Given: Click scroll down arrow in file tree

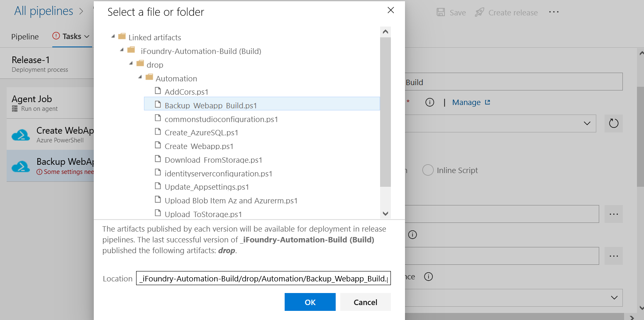Looking at the screenshot, I should coord(385,213).
